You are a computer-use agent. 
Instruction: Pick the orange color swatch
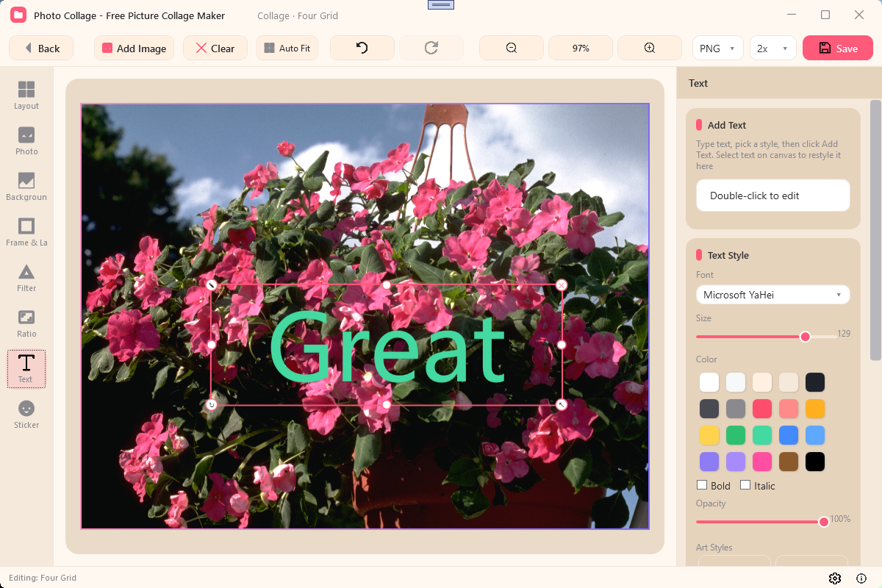(x=815, y=409)
